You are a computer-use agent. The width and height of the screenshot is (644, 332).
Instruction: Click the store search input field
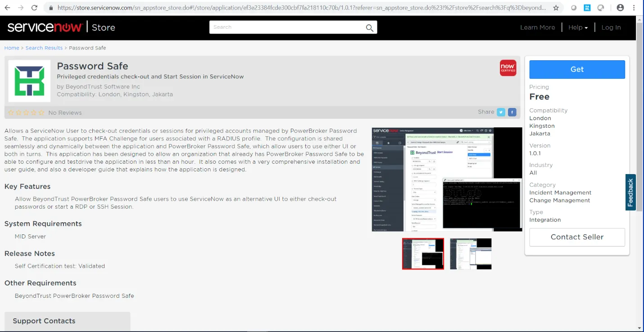(287, 27)
